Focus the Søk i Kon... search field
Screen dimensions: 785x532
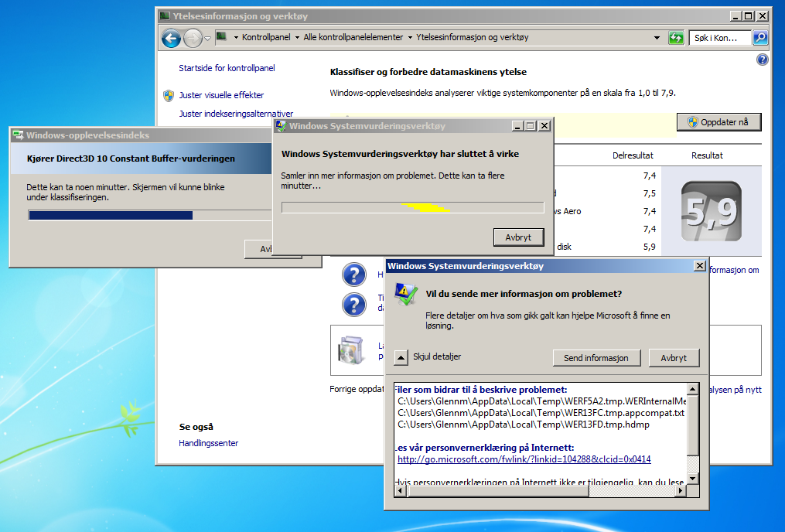tap(719, 38)
